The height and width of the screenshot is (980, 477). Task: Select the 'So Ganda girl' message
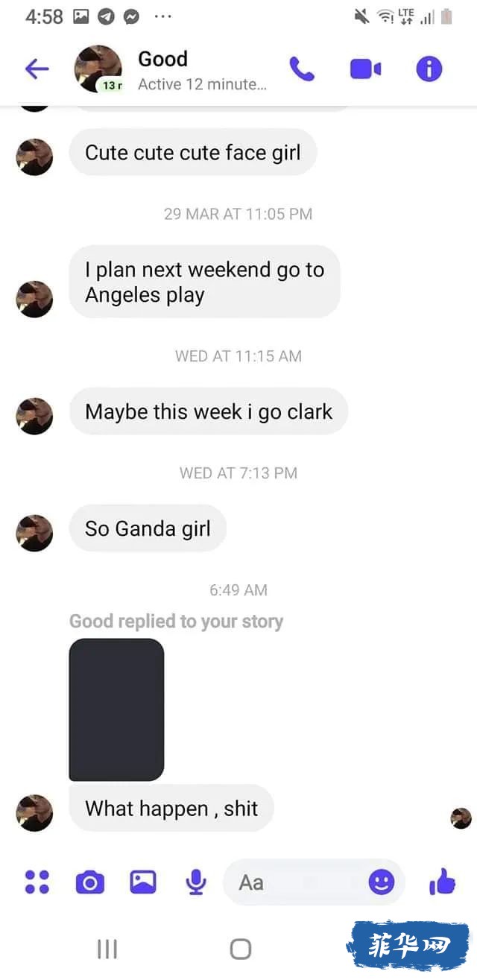tap(148, 528)
